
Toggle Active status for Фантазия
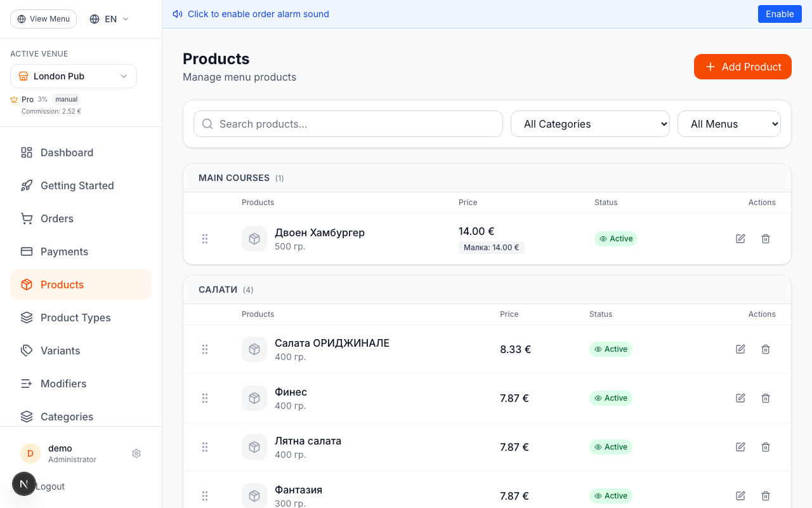coord(611,496)
